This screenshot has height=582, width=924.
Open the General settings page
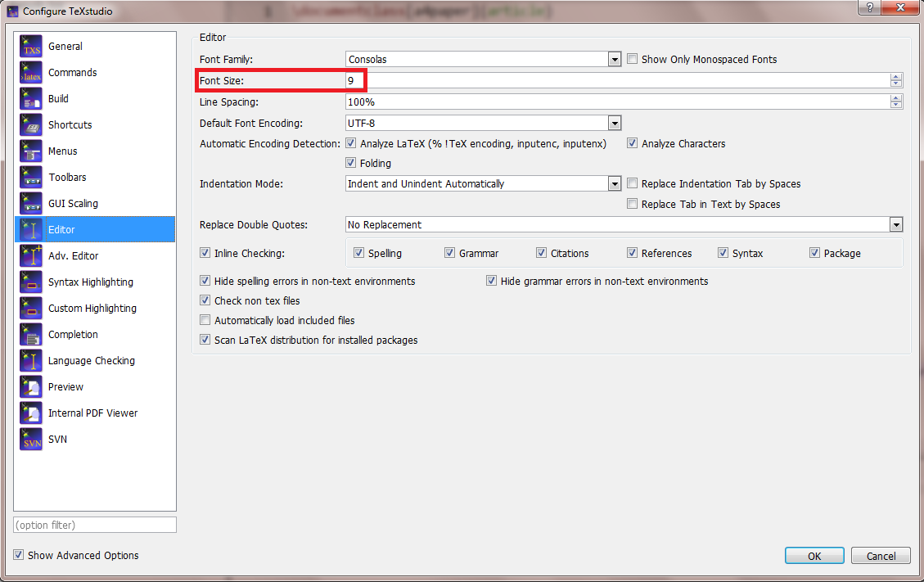pos(95,46)
